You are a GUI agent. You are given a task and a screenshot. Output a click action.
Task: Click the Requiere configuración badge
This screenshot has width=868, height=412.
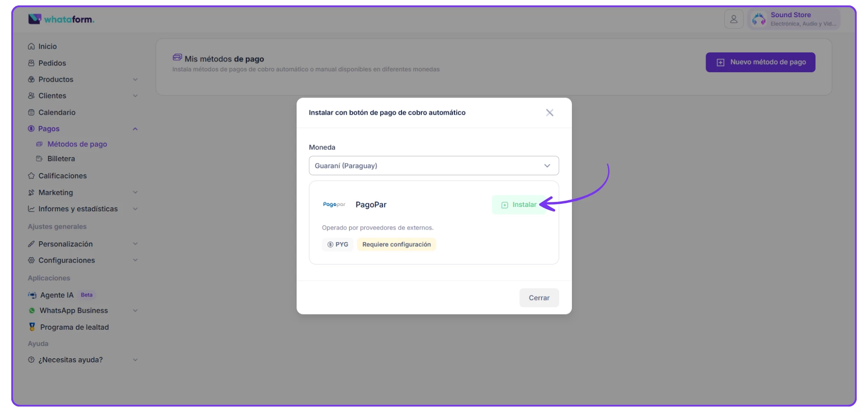point(396,244)
